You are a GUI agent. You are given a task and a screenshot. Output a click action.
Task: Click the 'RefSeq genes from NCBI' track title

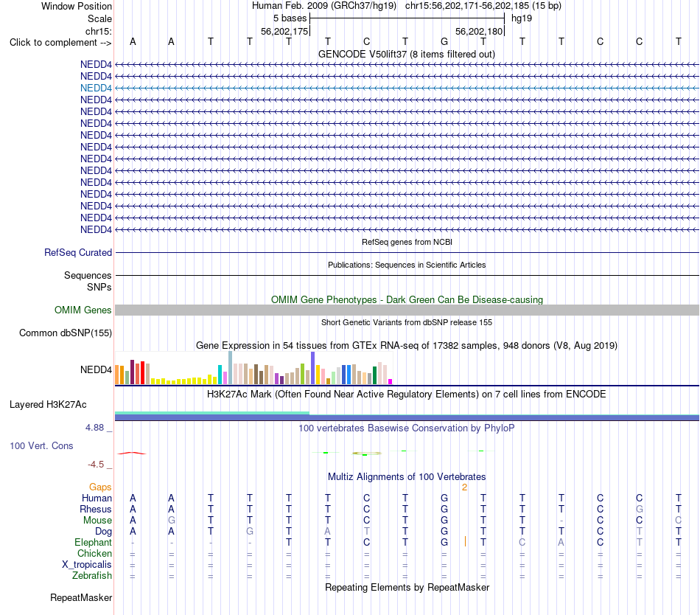pyautogui.click(x=407, y=242)
